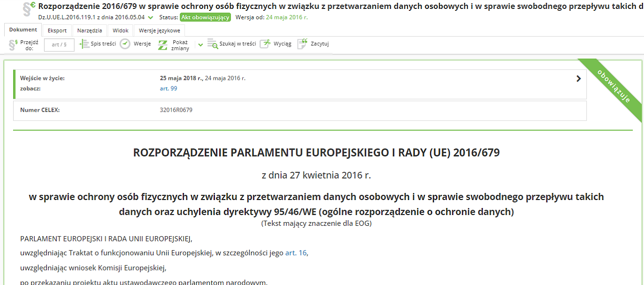
Task: Open the Narzędzia tab
Action: point(90,31)
